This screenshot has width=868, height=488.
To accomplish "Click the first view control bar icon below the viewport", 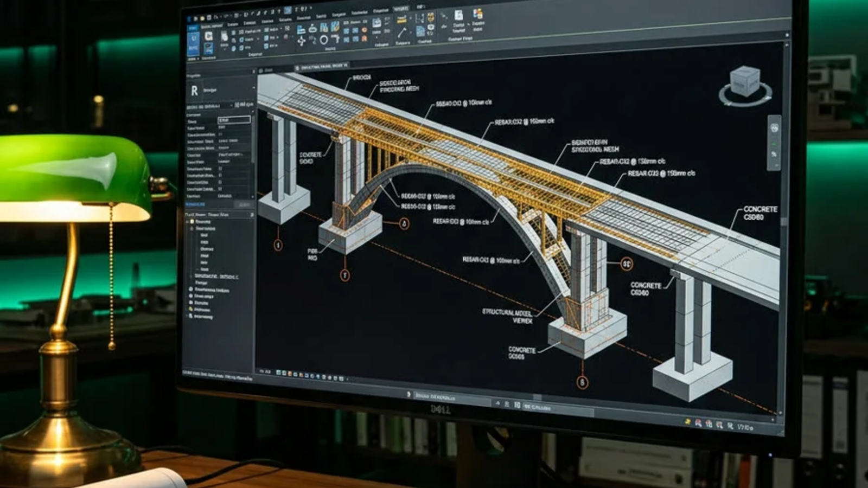I will click(x=278, y=373).
